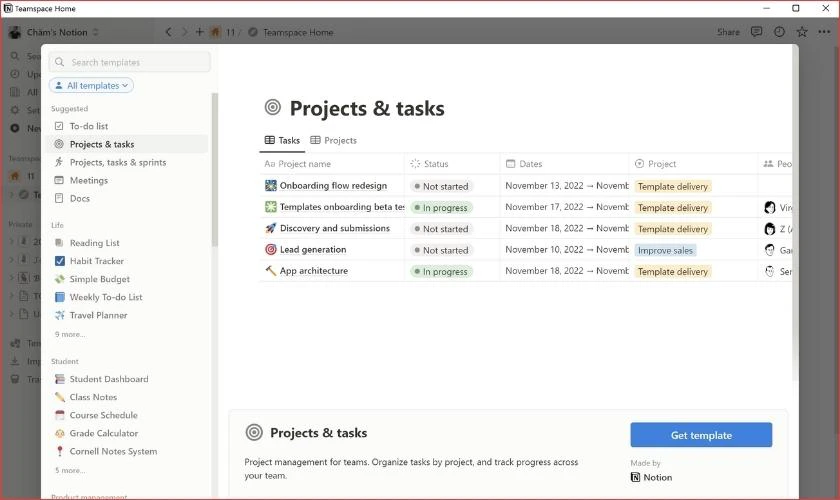This screenshot has height=500, width=840.
Task: Open the three-dot page menu
Action: click(x=824, y=32)
